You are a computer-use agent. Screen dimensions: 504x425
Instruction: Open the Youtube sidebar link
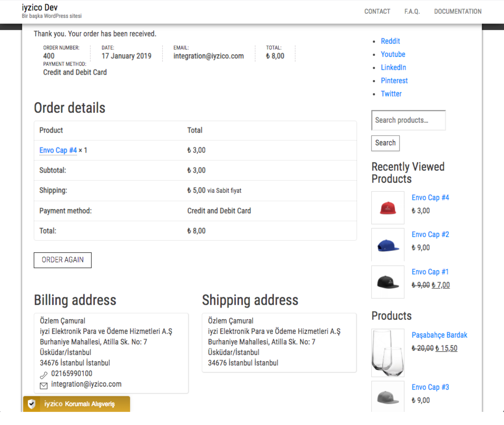[393, 54]
